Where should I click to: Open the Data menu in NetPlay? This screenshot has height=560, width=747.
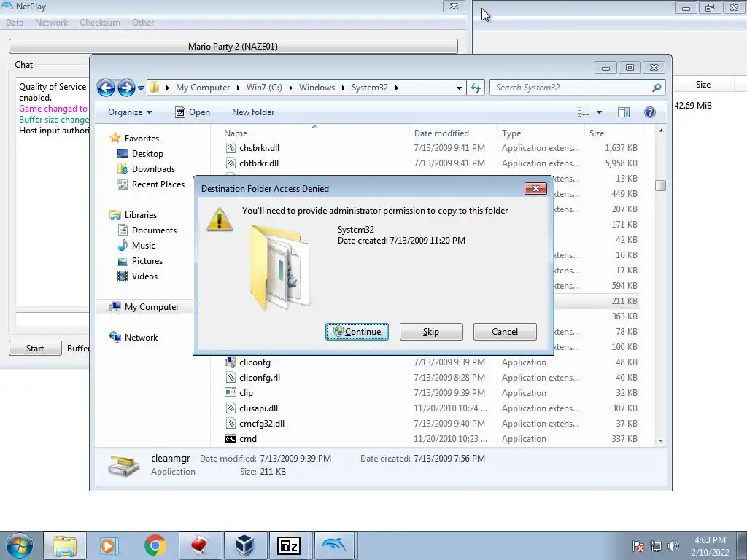click(15, 23)
